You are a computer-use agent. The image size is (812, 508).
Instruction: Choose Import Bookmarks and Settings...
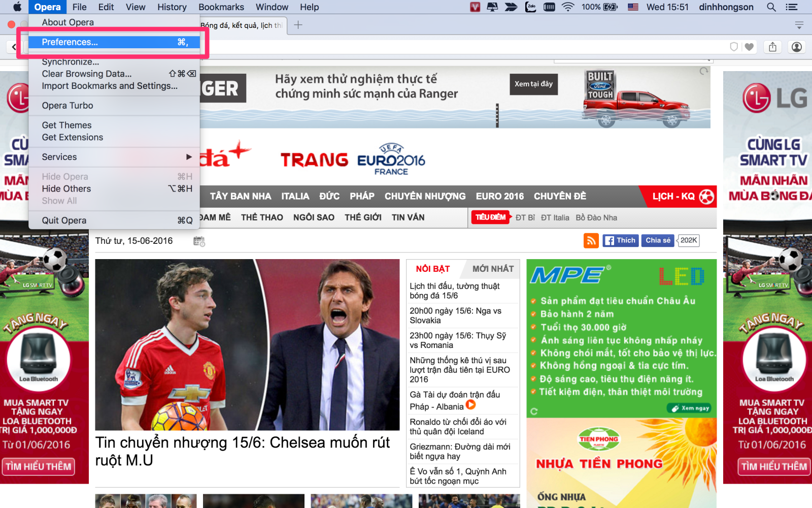click(x=114, y=86)
